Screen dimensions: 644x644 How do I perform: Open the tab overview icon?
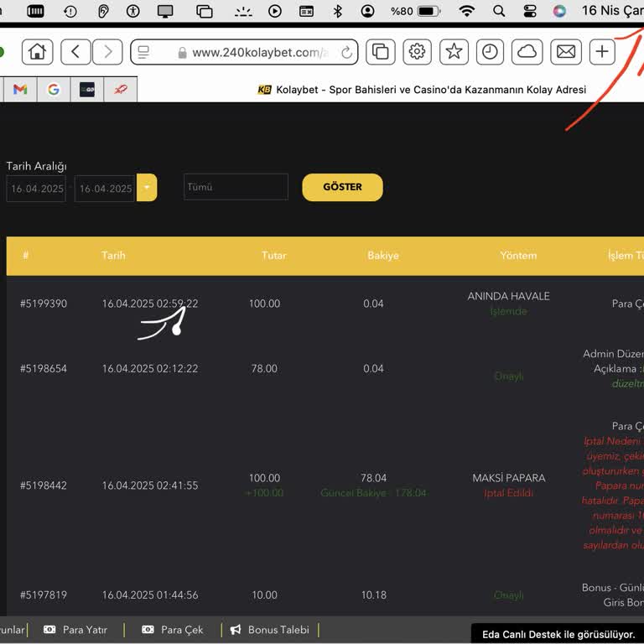[381, 52]
